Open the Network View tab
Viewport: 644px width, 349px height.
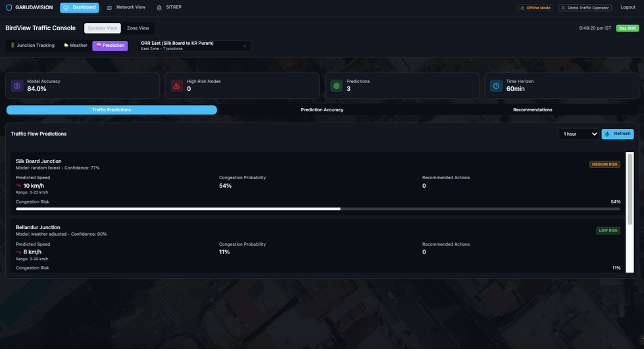click(126, 7)
